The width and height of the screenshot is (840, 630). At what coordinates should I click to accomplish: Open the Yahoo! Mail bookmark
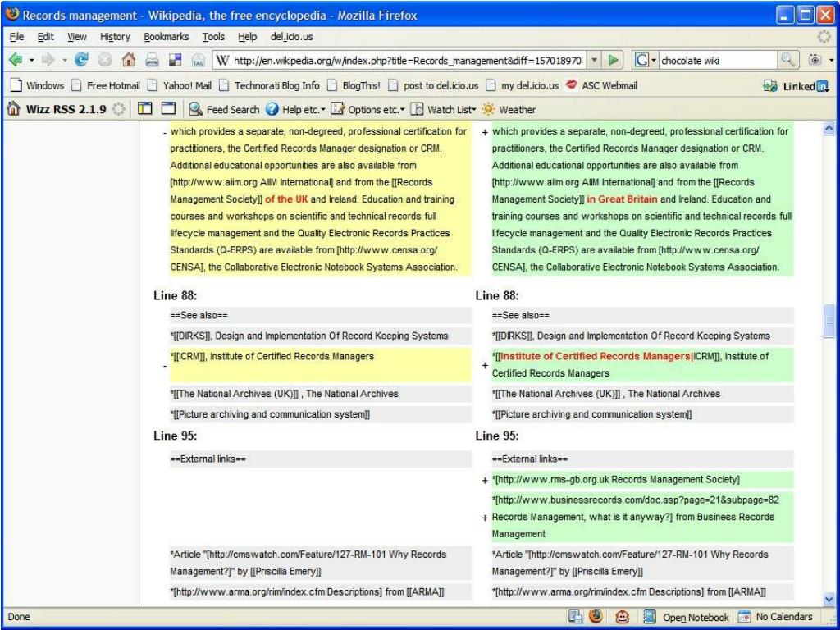coord(180,85)
